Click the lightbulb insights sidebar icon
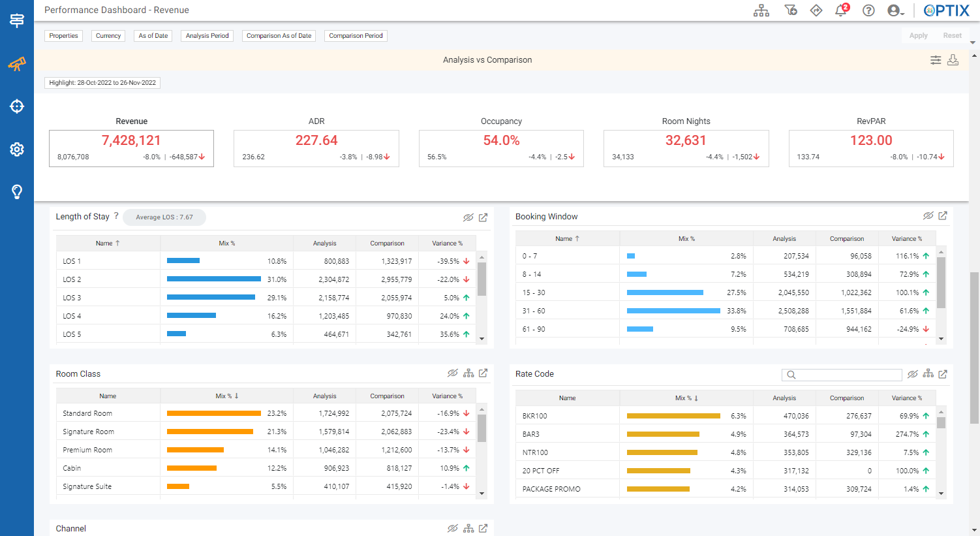 [x=17, y=192]
